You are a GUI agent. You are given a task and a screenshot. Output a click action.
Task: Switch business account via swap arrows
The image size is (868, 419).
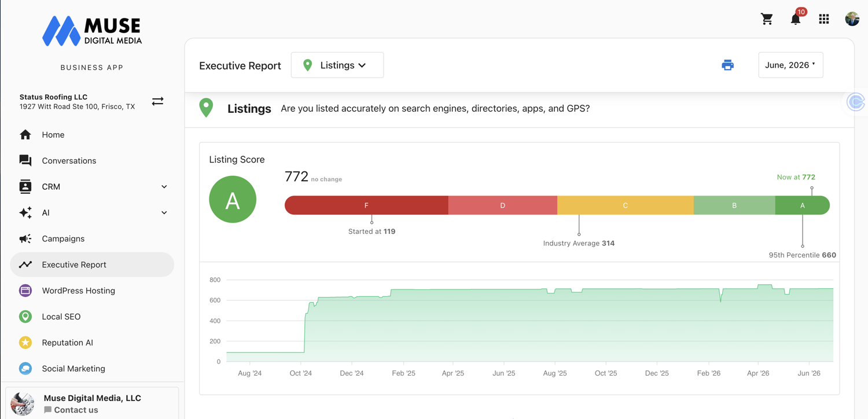coord(157,101)
